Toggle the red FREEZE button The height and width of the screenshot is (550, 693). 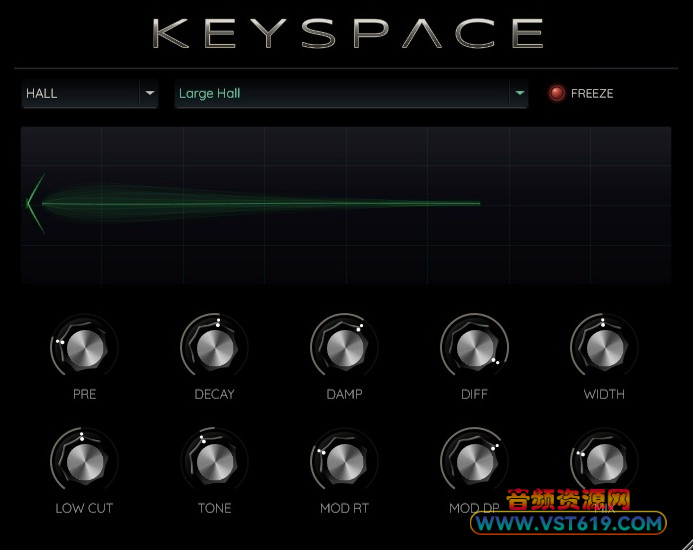pos(556,93)
